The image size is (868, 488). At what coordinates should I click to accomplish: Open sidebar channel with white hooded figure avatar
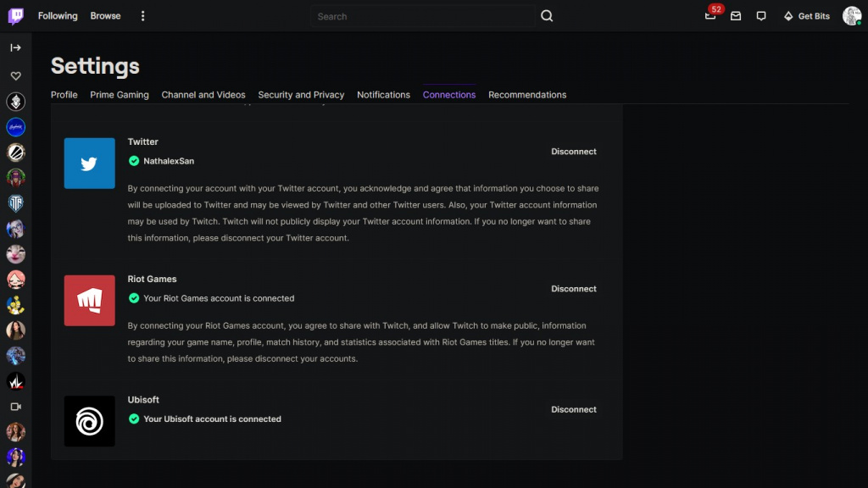(15, 102)
